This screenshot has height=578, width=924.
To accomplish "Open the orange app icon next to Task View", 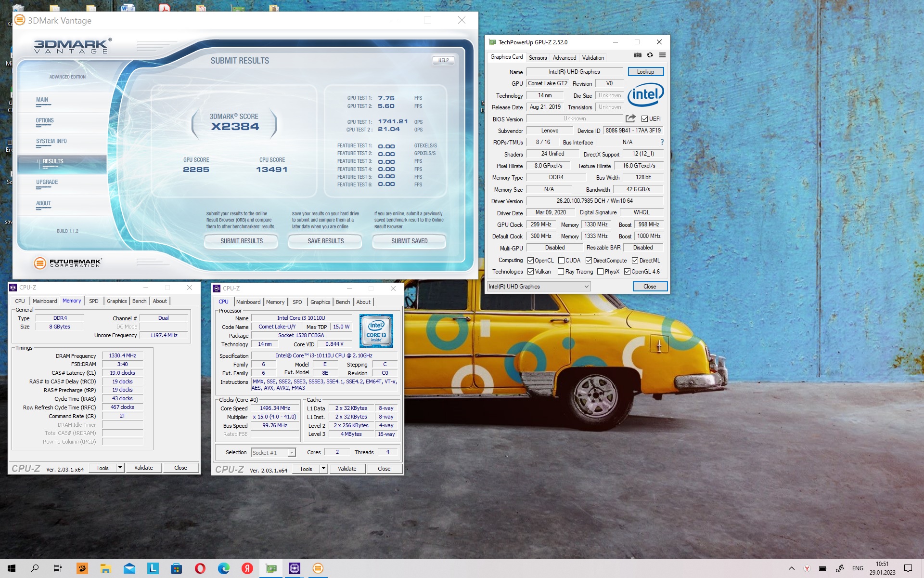I will tap(82, 568).
